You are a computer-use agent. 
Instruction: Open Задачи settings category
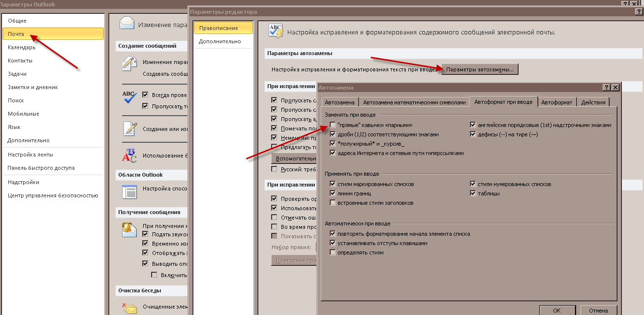[53, 74]
